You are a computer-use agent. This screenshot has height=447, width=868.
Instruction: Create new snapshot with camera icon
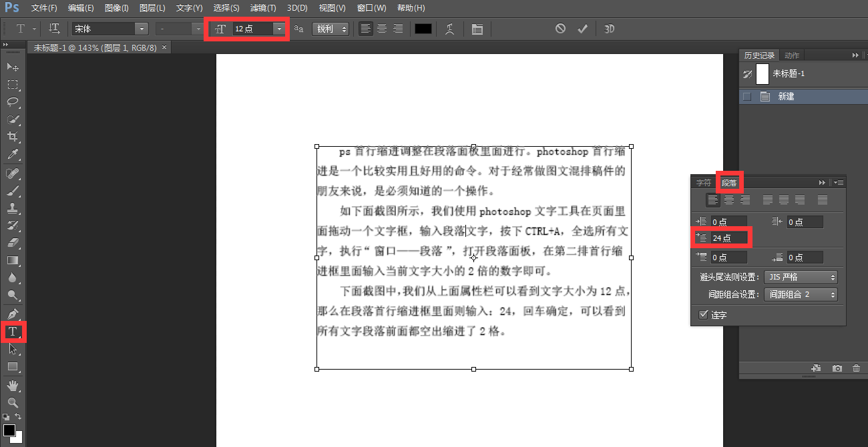pos(837,368)
